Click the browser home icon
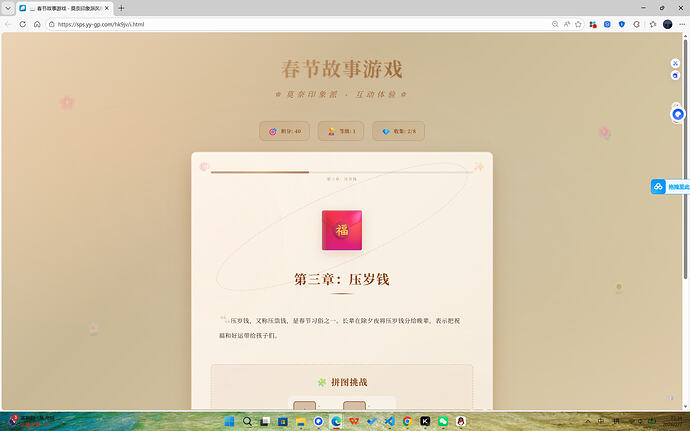Screen dimensions: 690x431 click(x=37, y=23)
